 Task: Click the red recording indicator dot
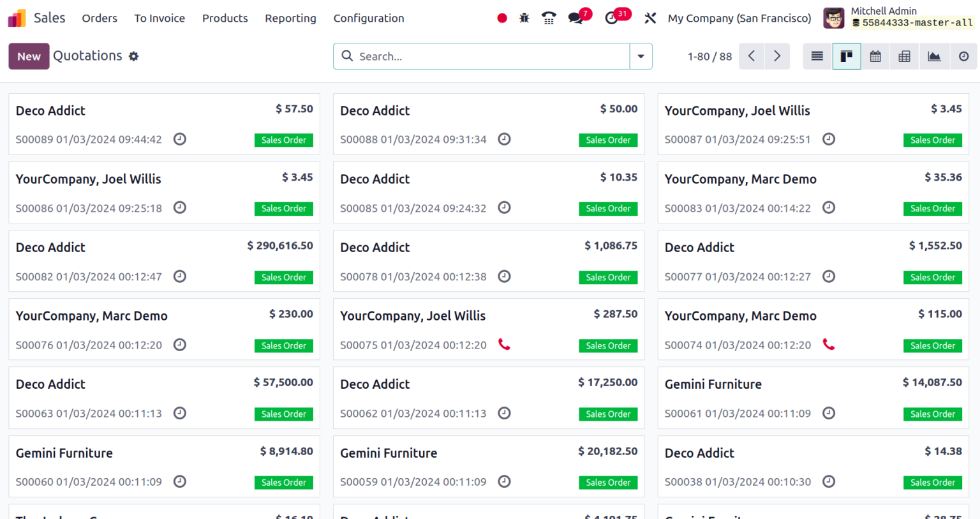click(x=502, y=18)
